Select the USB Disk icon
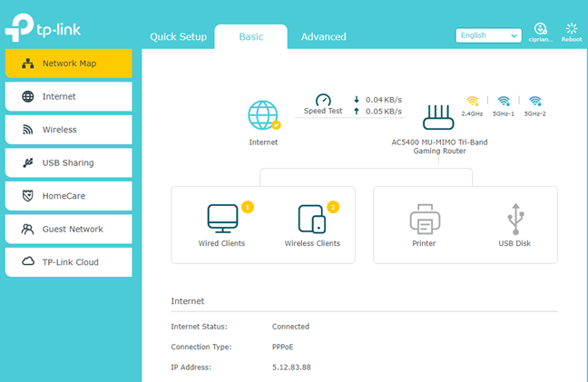Image resolution: width=588 pixels, height=382 pixels. [516, 219]
